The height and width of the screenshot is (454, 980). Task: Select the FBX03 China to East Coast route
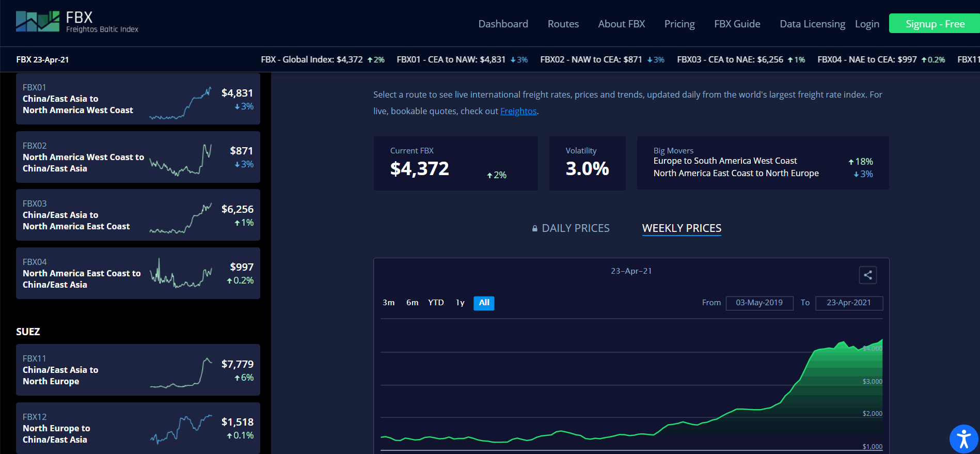point(138,215)
